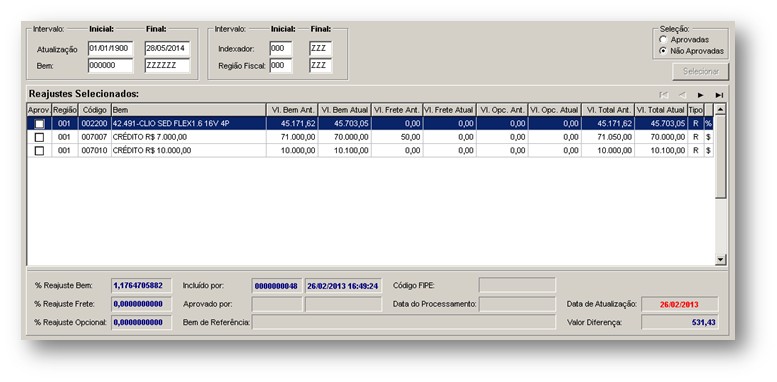Click value cell 71.000,00
This screenshot has width=777, height=382.
[x=292, y=137]
